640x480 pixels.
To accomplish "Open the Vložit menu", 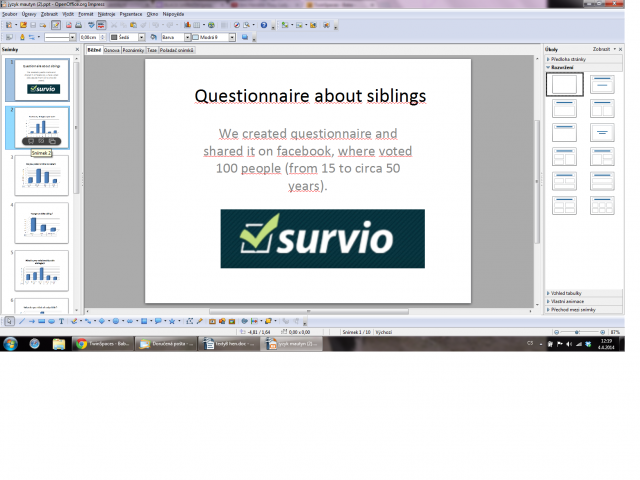I will coord(68,14).
